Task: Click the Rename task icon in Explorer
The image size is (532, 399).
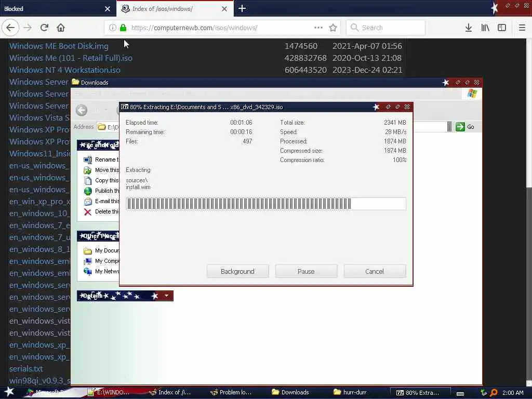Action: (87, 159)
